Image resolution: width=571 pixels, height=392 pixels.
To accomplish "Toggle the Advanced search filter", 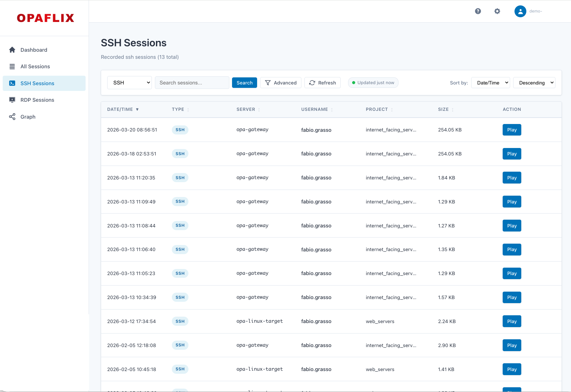I will click(x=280, y=82).
